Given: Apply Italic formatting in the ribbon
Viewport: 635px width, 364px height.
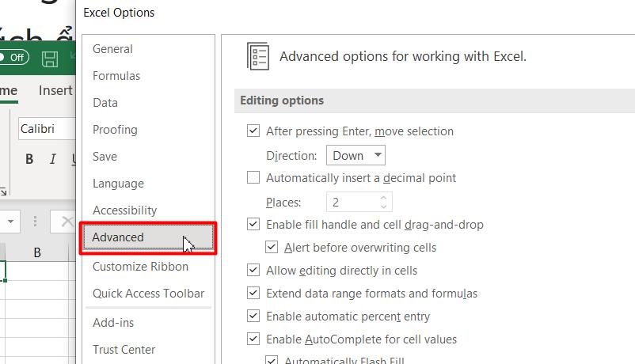Looking at the screenshot, I should (x=53, y=159).
